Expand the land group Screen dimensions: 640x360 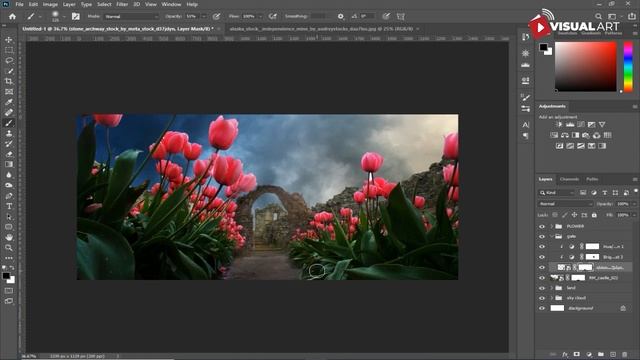coord(552,288)
